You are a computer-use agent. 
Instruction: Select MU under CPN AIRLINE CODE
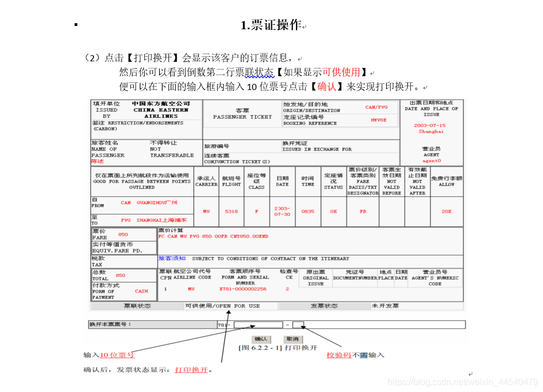tap(191, 289)
